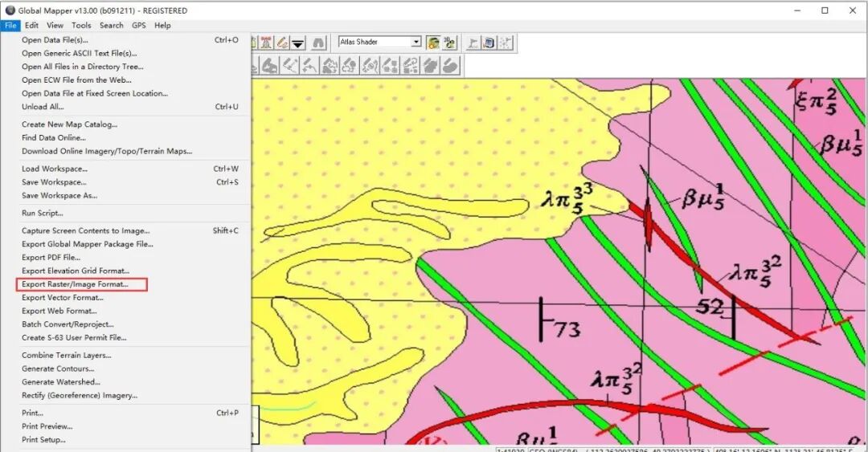Click the View Shed tower icon

point(266,43)
